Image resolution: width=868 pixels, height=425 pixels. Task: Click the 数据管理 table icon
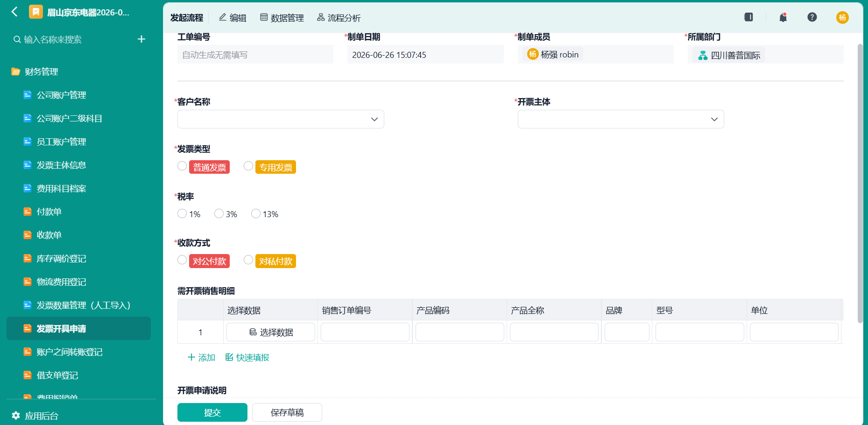[264, 17]
